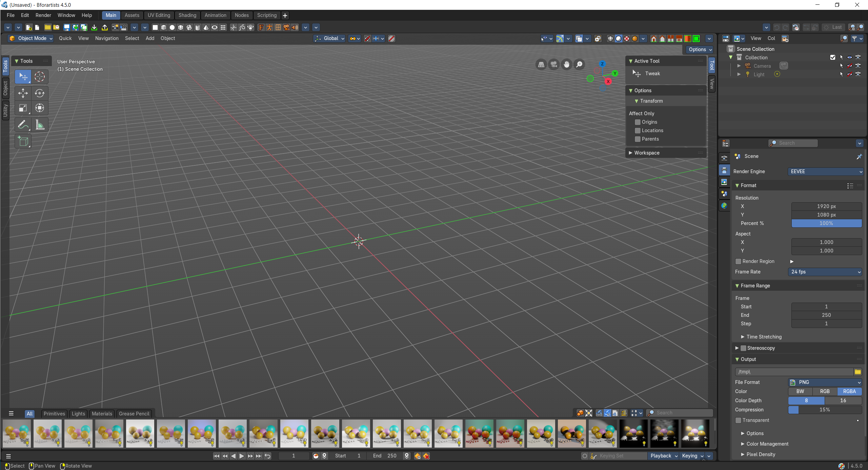Enable the Origins checkbox
The width and height of the screenshot is (868, 470).
click(638, 122)
